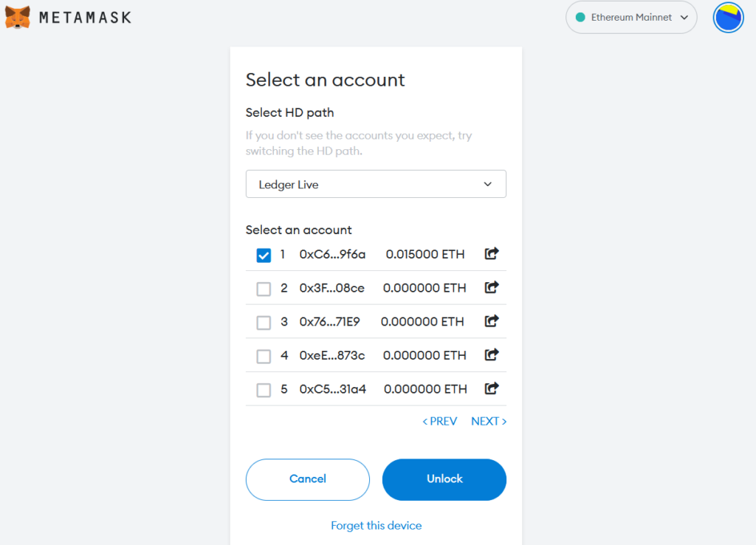Viewport: 756px width, 545px height.
Task: Click the Unlock button
Action: point(444,479)
